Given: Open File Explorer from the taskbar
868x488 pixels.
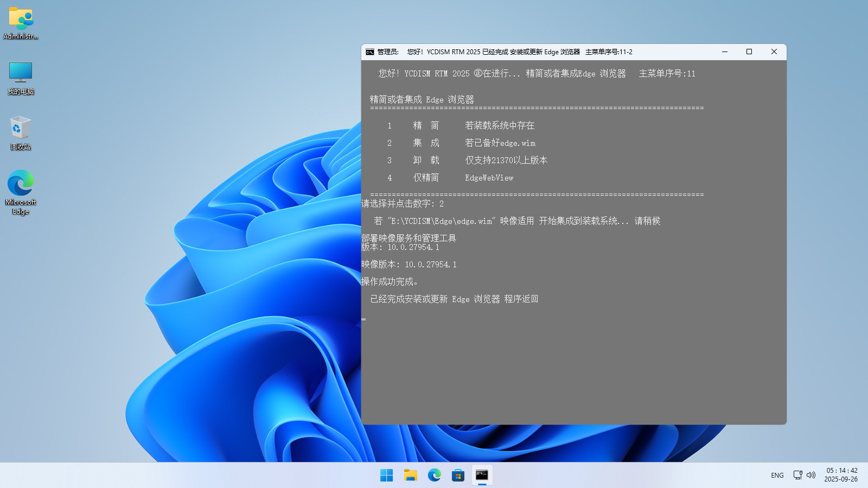Looking at the screenshot, I should coord(411,476).
